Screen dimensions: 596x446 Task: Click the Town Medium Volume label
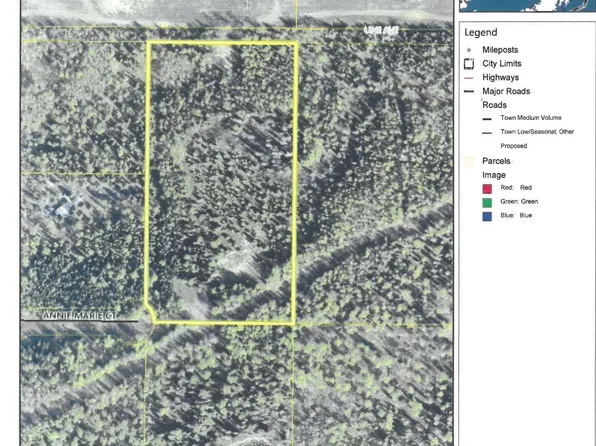pyautogui.click(x=531, y=118)
